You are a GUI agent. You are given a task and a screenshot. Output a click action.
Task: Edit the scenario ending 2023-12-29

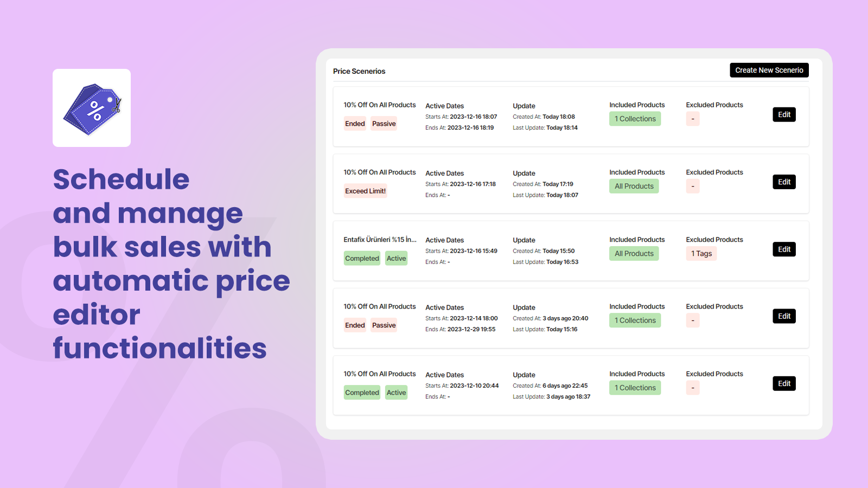tap(784, 317)
